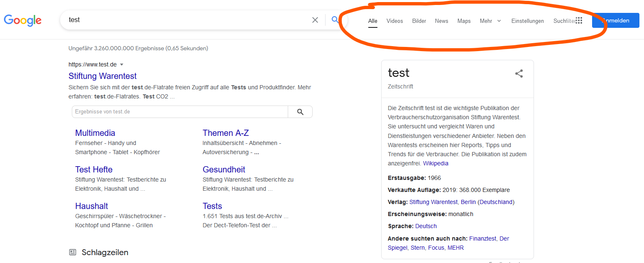Click the Zeitschrift subtitle in the panel
This screenshot has height=263, width=644.
[400, 86]
